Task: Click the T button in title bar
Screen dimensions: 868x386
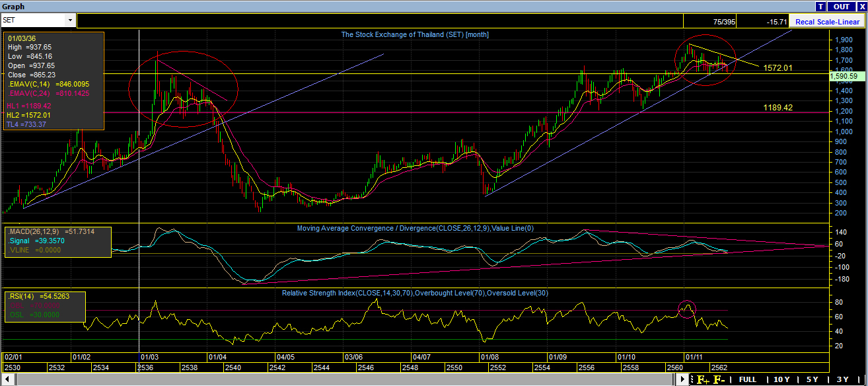Action: (821, 7)
